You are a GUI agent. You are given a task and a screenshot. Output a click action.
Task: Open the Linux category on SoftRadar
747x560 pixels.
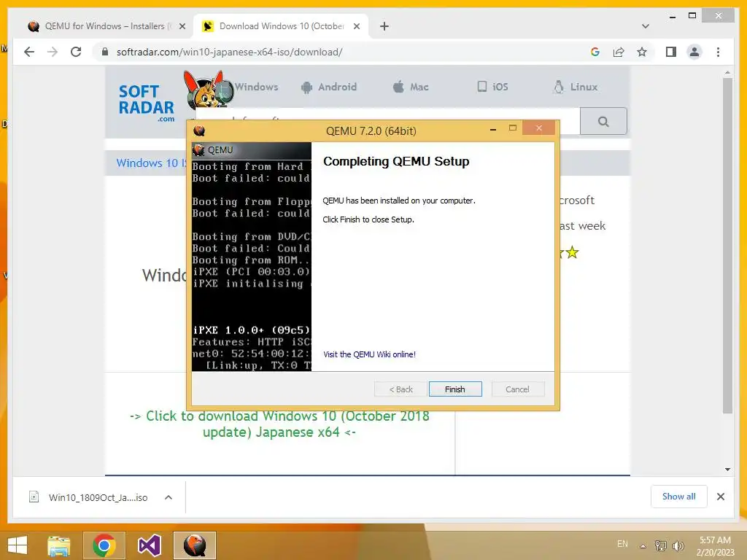575,87
